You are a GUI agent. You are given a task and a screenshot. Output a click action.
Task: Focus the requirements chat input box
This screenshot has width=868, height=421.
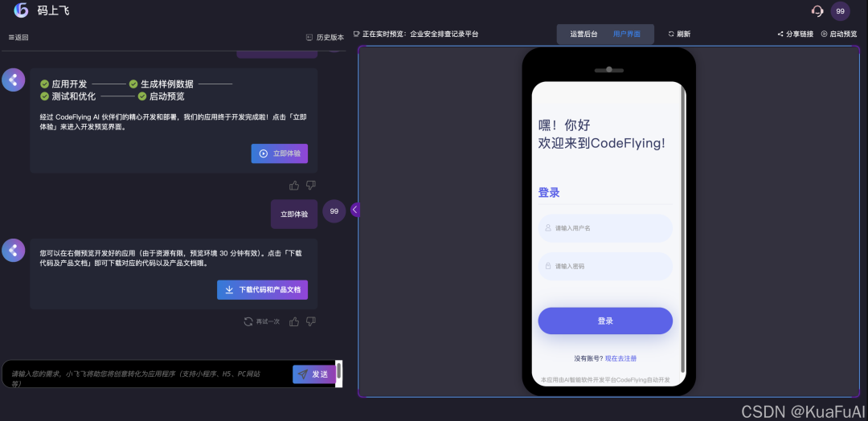[x=147, y=374]
